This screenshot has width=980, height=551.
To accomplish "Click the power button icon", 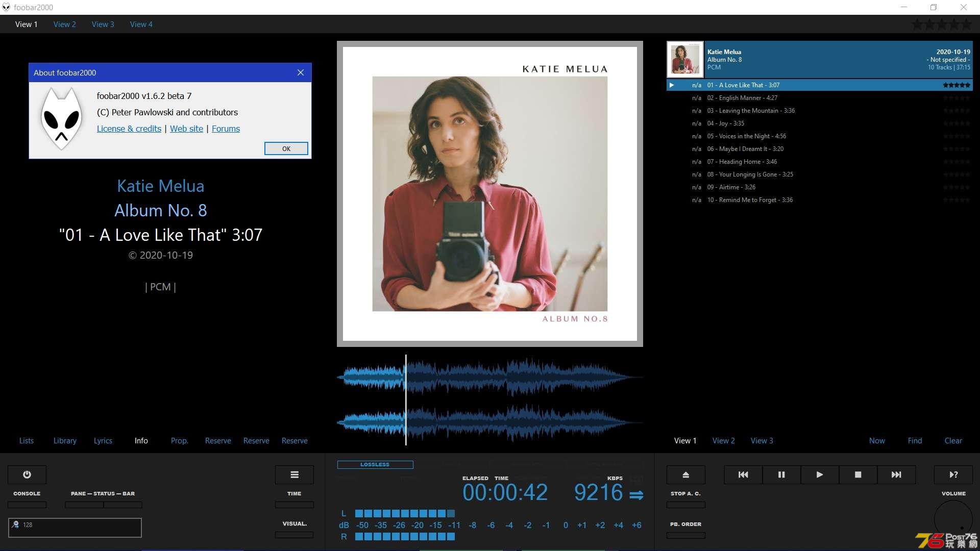I will click(27, 474).
